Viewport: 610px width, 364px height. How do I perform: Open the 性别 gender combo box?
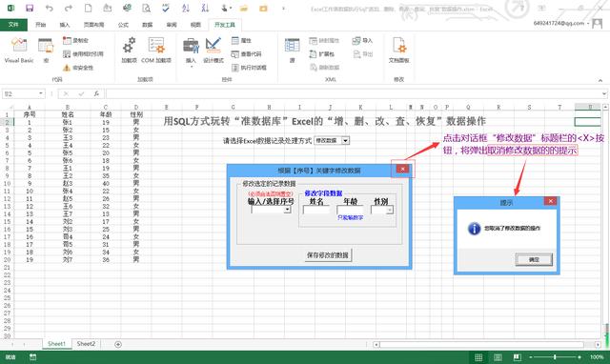coord(390,210)
